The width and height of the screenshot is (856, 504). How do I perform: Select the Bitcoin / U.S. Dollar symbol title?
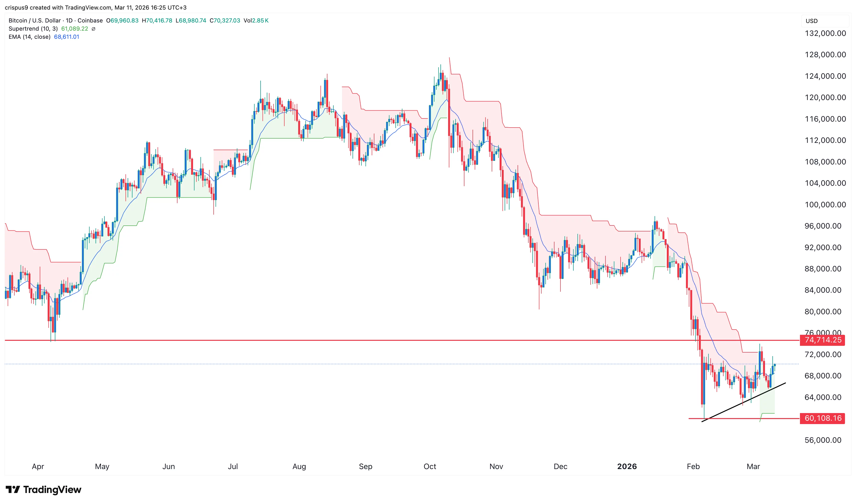34,20
